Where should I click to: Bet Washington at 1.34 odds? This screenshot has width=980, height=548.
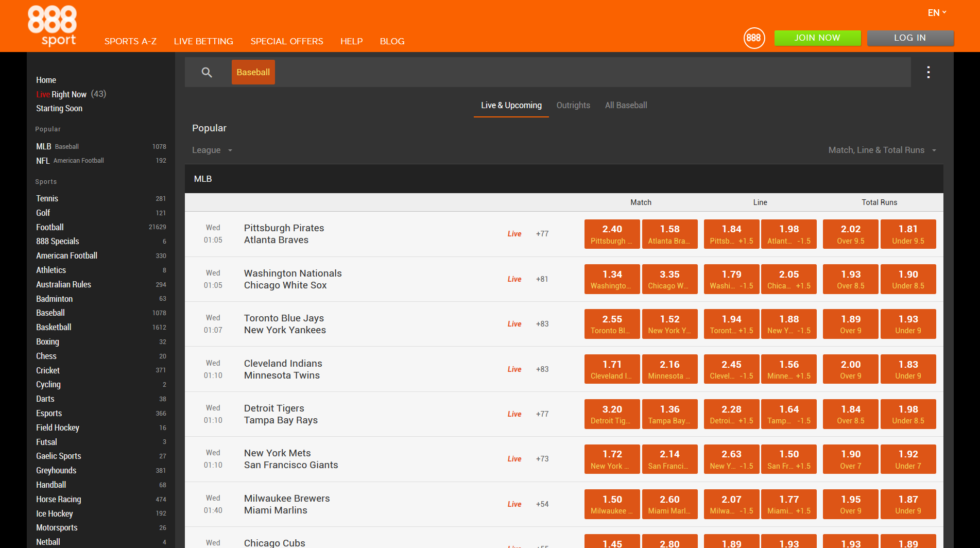click(612, 279)
